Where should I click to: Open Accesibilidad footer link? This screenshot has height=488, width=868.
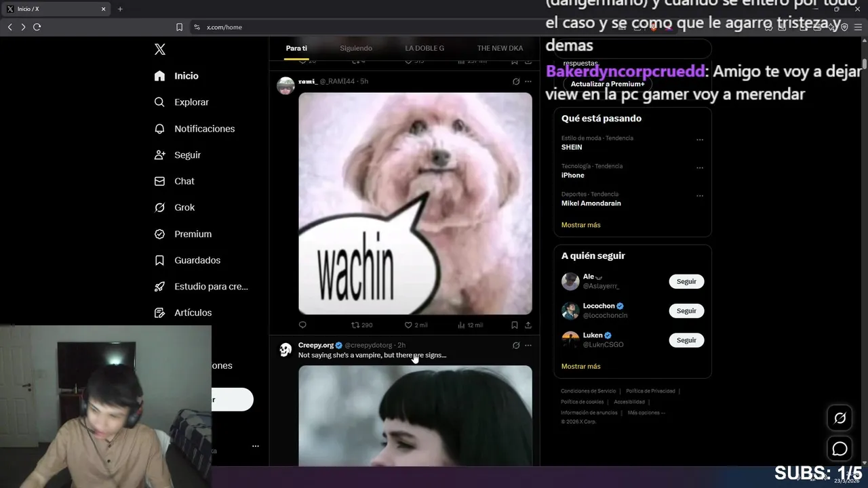pos(629,402)
